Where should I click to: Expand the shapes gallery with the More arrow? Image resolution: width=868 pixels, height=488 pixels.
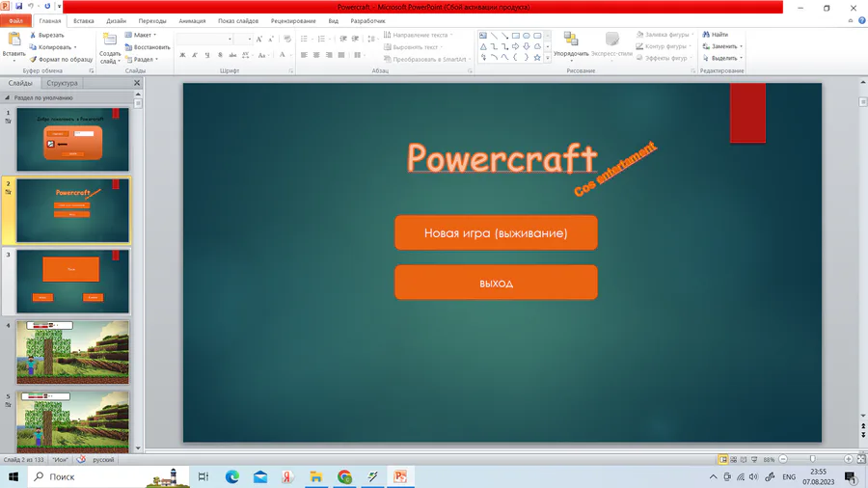pos(548,58)
